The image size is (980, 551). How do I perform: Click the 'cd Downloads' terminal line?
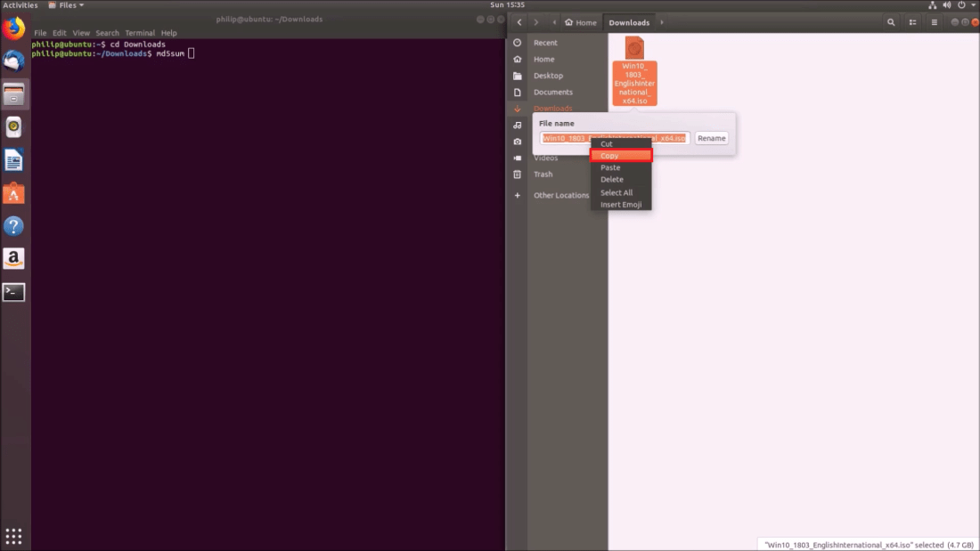pyautogui.click(x=98, y=45)
